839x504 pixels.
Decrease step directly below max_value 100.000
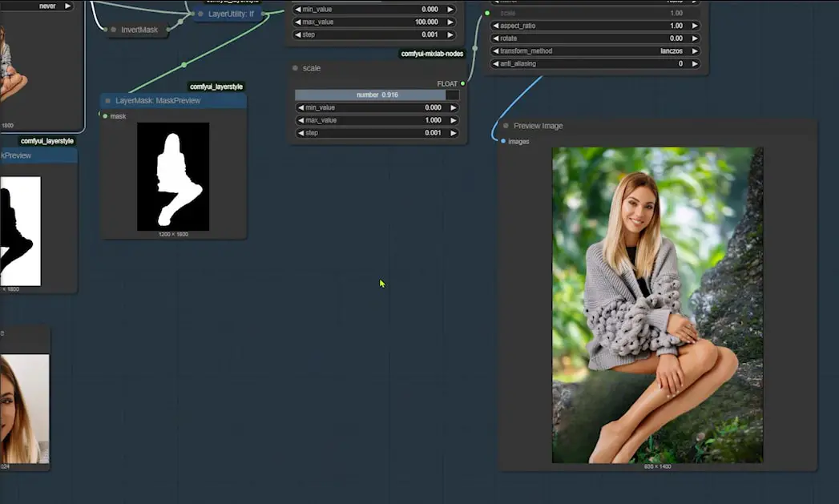[297, 34]
